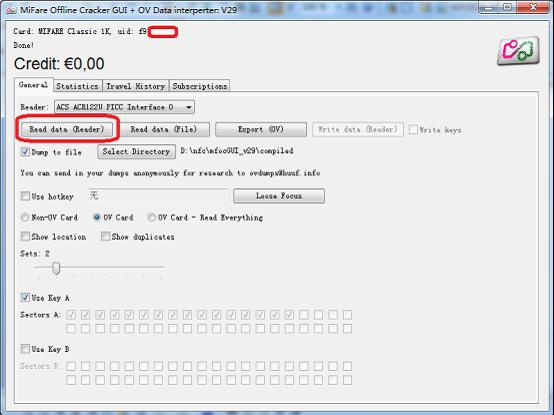The image size is (554, 415).
Task: Toggle the Write keys checkbox
Action: [x=413, y=129]
